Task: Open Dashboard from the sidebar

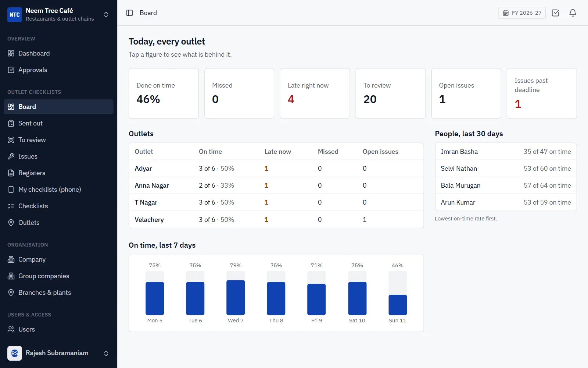Action: click(x=58, y=53)
